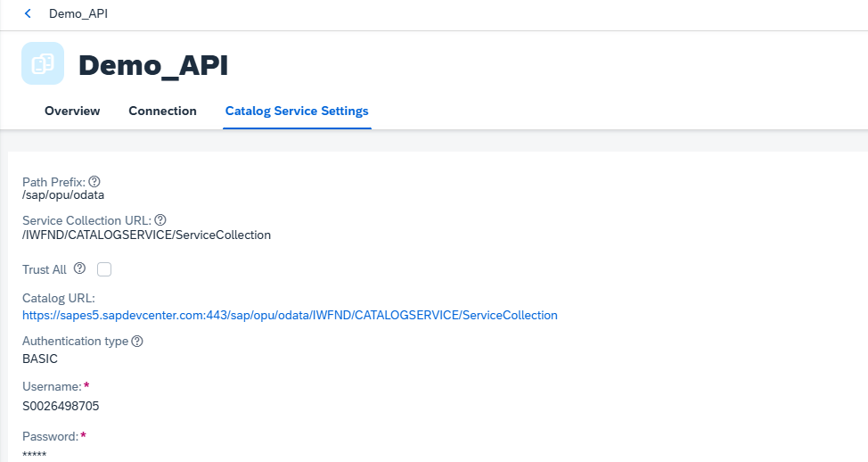Show help for Trust All
868x462 pixels.
79,268
